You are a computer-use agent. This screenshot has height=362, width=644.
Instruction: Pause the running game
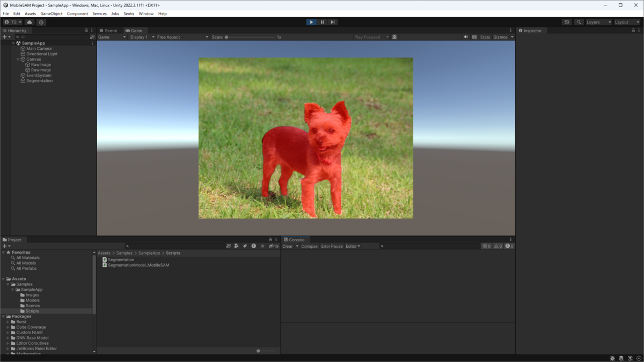click(x=322, y=22)
